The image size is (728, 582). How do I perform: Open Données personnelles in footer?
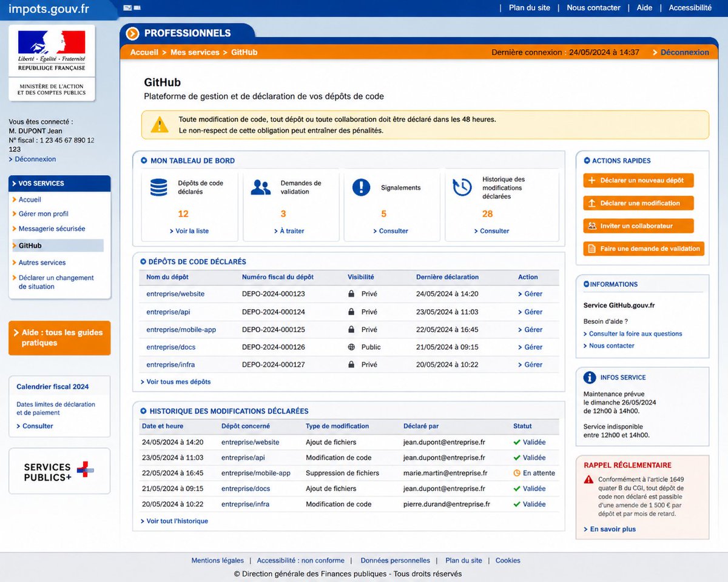click(x=396, y=561)
